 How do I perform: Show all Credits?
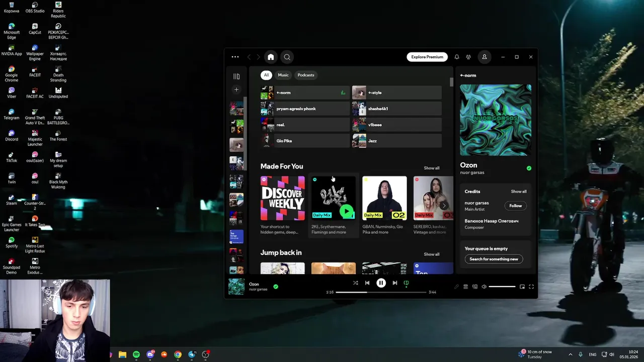[519, 192]
